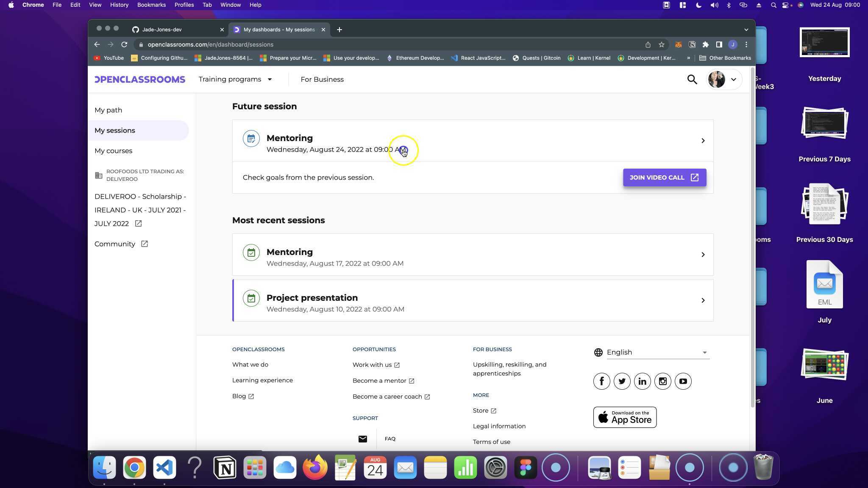Open the Twitter social icon link

622,381
